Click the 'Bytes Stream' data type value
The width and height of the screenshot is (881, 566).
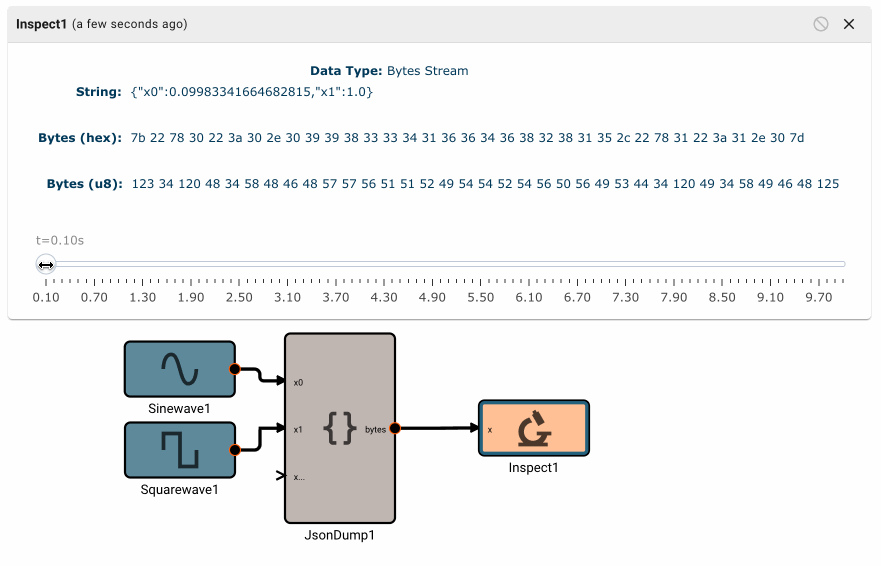coord(428,71)
